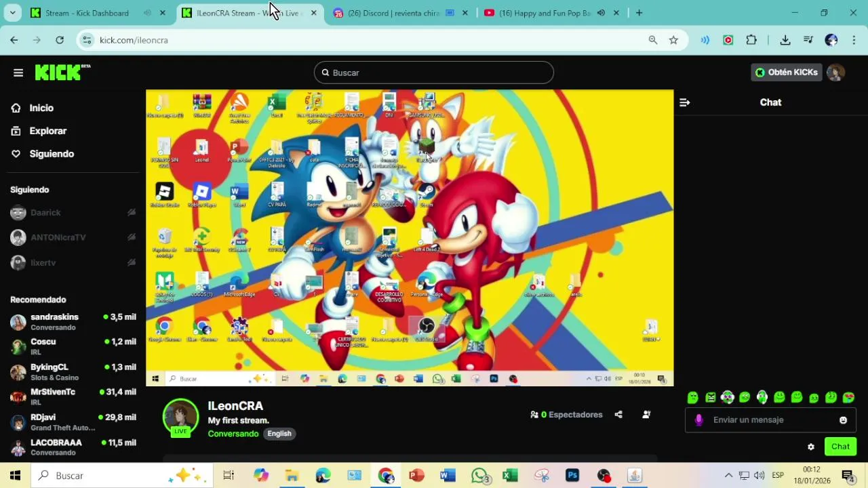The image size is (868, 488).
Task: Open the Windows volume tray icon
Action: click(x=759, y=476)
